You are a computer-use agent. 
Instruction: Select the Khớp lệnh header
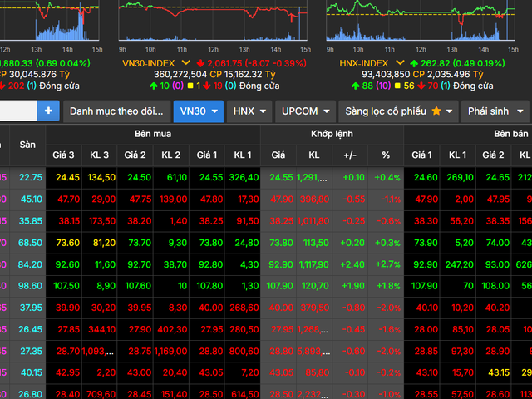coord(332,134)
